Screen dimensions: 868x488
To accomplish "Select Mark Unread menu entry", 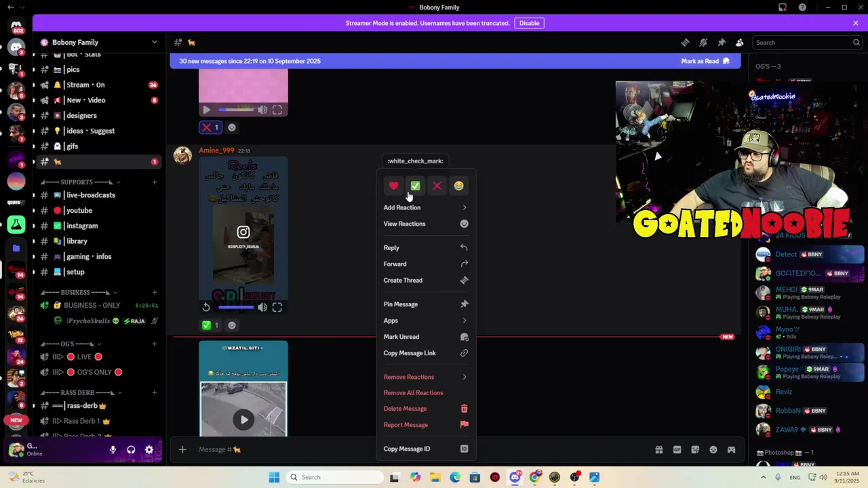I will (x=426, y=337).
